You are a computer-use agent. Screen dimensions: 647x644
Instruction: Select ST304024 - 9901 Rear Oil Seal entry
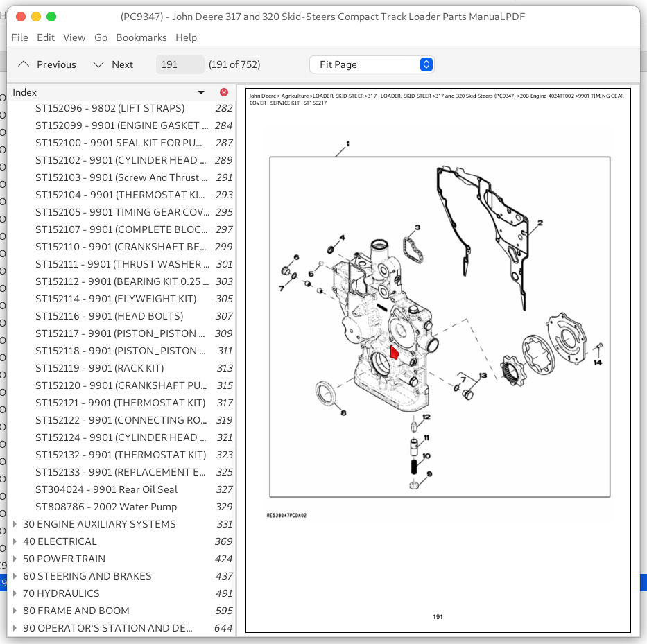pos(106,489)
